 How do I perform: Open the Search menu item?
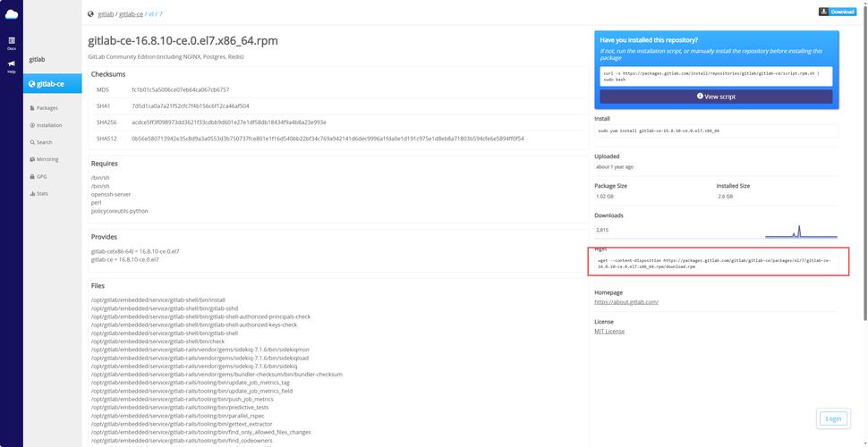(41, 142)
